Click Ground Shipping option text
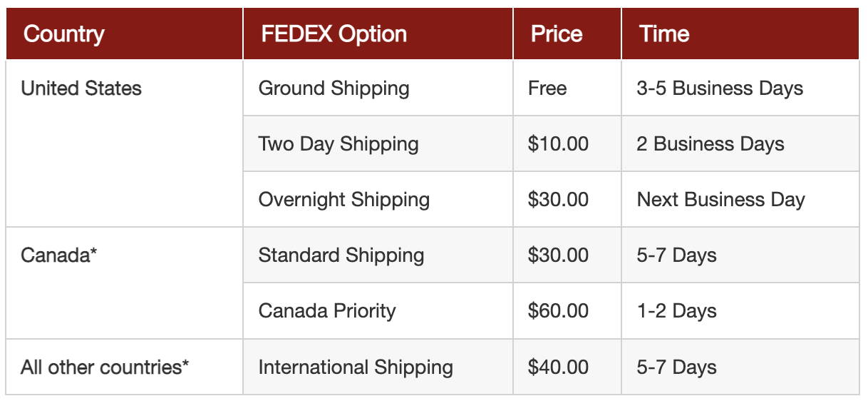 (x=334, y=88)
